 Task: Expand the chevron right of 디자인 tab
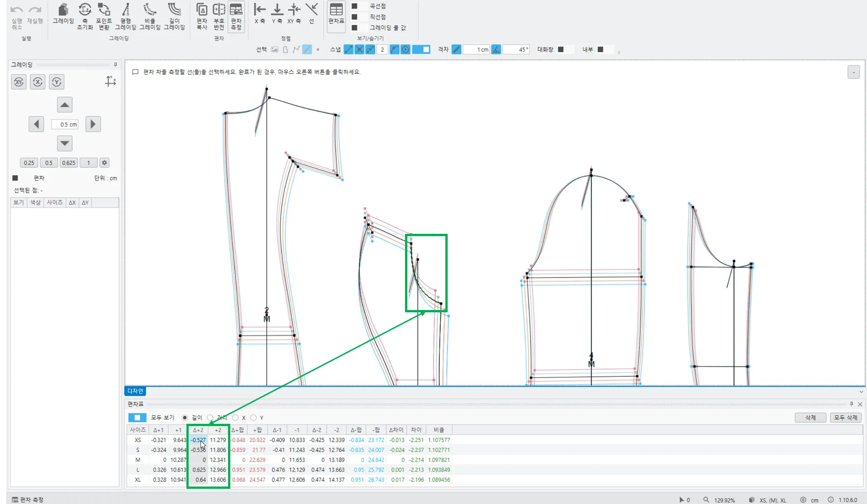point(861,392)
